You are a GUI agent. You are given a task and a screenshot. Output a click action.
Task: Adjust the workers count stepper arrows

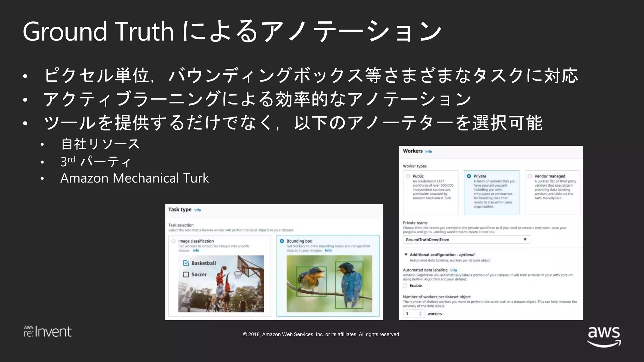click(420, 314)
